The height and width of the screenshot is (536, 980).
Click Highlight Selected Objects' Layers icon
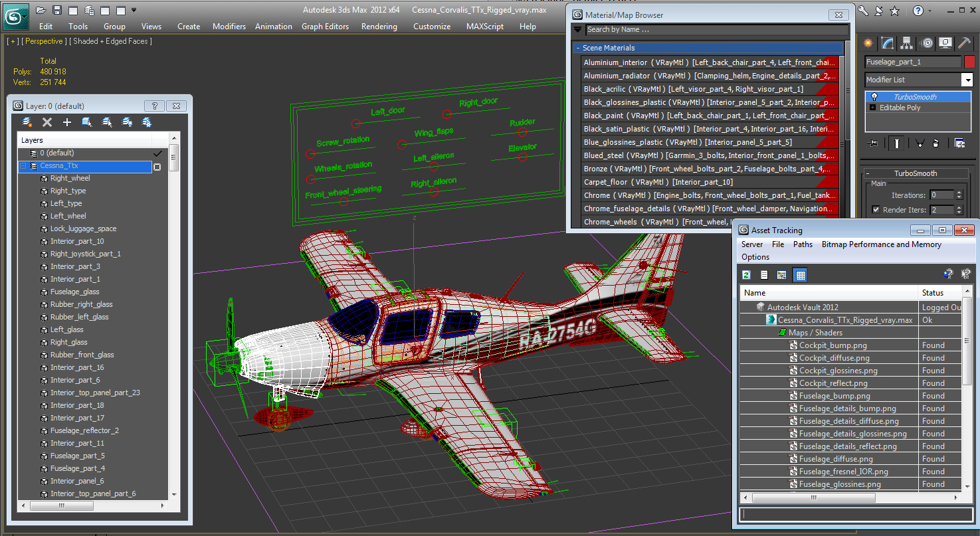[107, 122]
